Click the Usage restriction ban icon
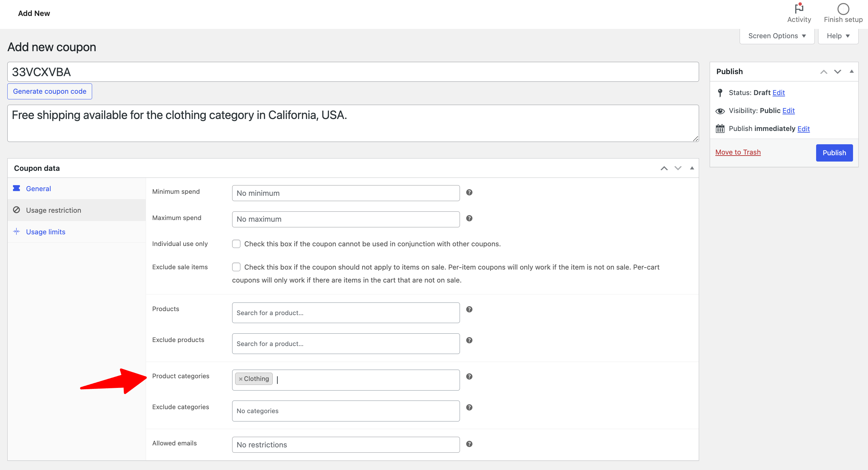Screen dimensions: 868x470 [16, 210]
